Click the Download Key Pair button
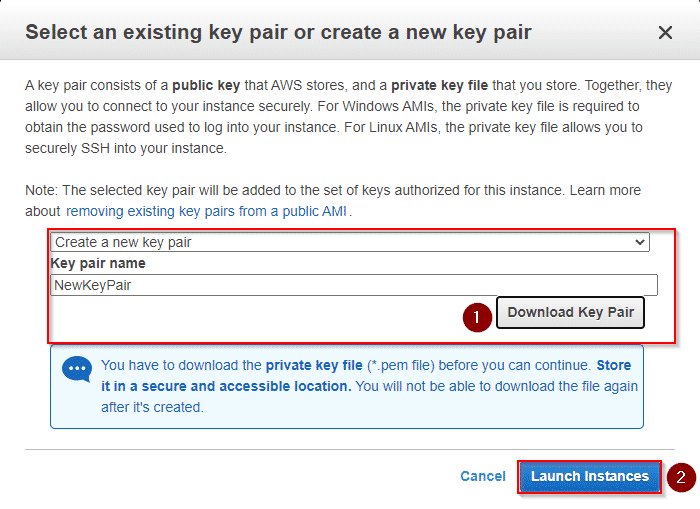The image size is (700, 509). click(x=571, y=313)
